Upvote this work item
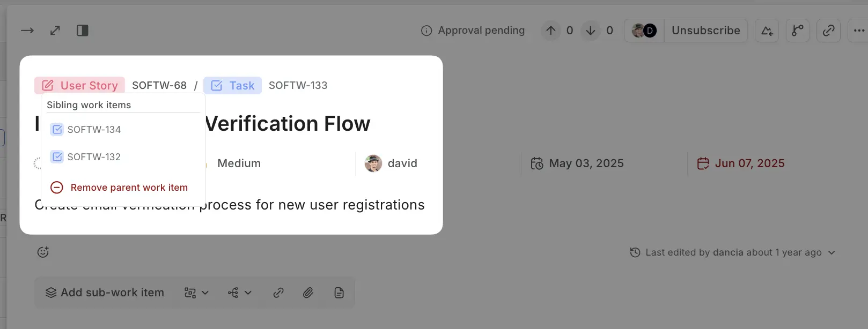The width and height of the screenshot is (868, 329). coord(551,31)
